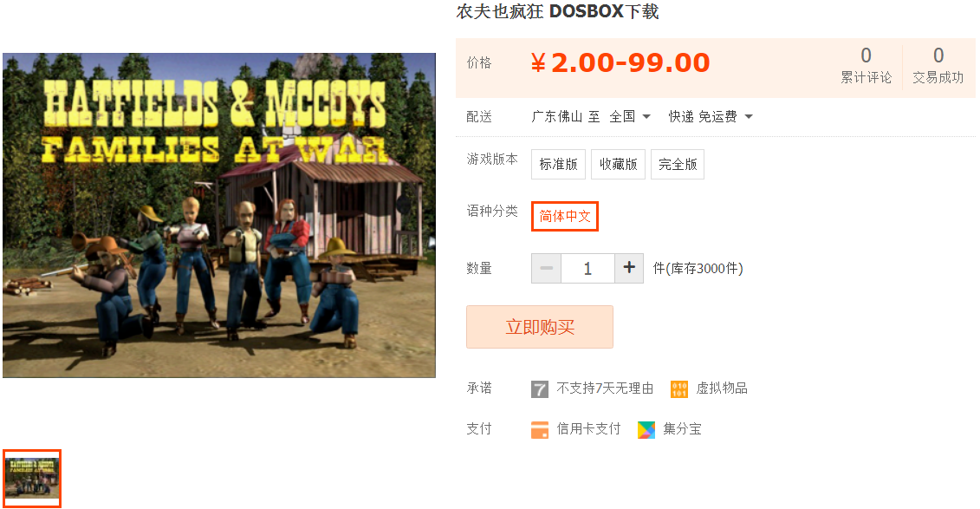The image size is (980, 509).
Task: Decrease quantity with the minus button
Action: click(x=546, y=268)
